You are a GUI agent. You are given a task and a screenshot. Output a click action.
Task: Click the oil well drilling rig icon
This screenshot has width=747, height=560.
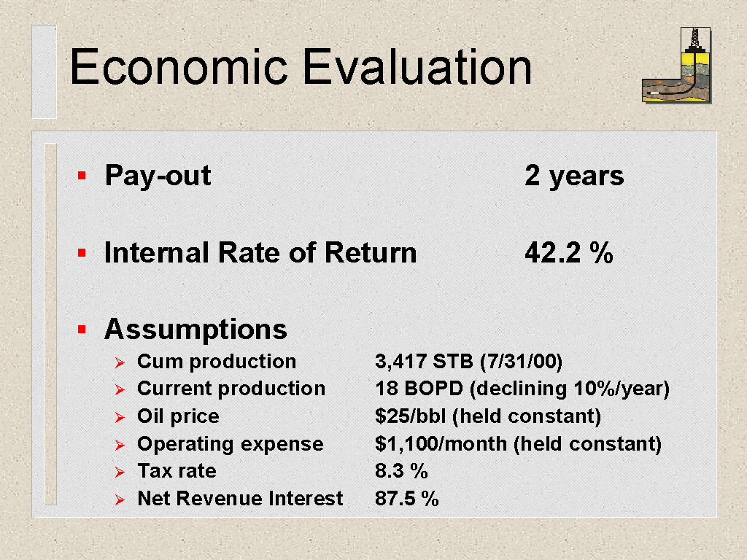(x=676, y=65)
